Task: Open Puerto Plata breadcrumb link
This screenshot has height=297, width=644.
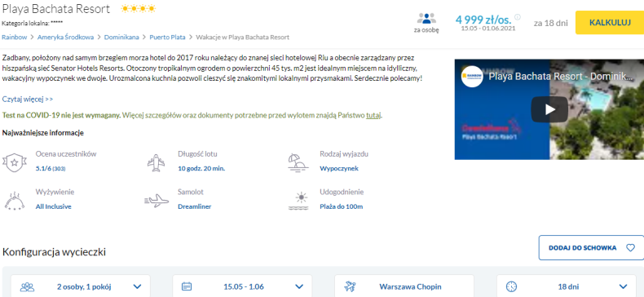Action: coord(167,37)
